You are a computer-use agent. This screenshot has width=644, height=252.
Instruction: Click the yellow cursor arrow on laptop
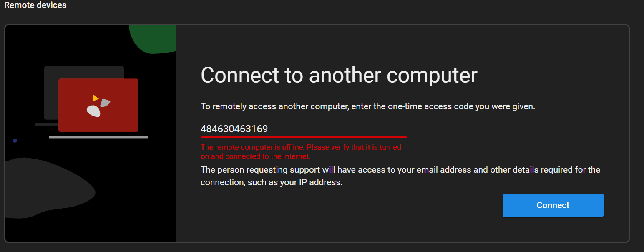click(x=95, y=98)
